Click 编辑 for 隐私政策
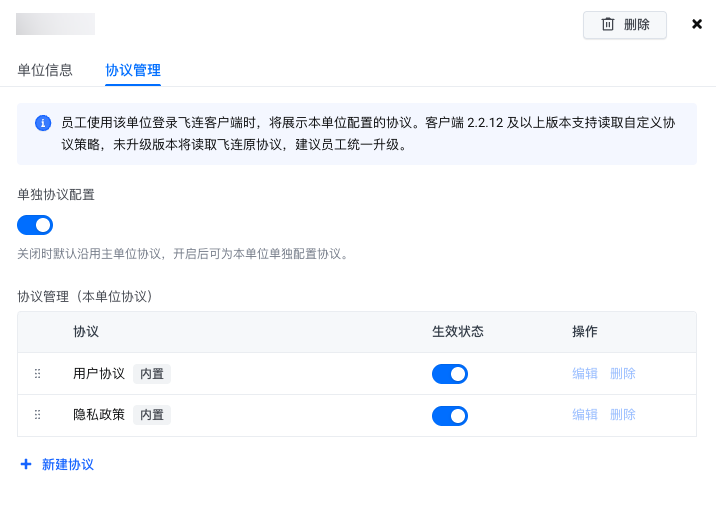Screen dimensions: 716x508 coord(585,415)
